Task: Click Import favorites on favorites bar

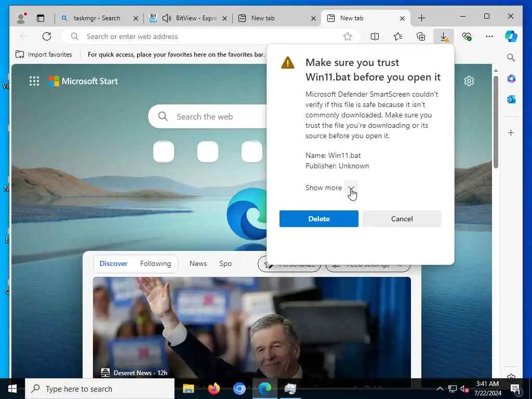Action: click(x=44, y=54)
